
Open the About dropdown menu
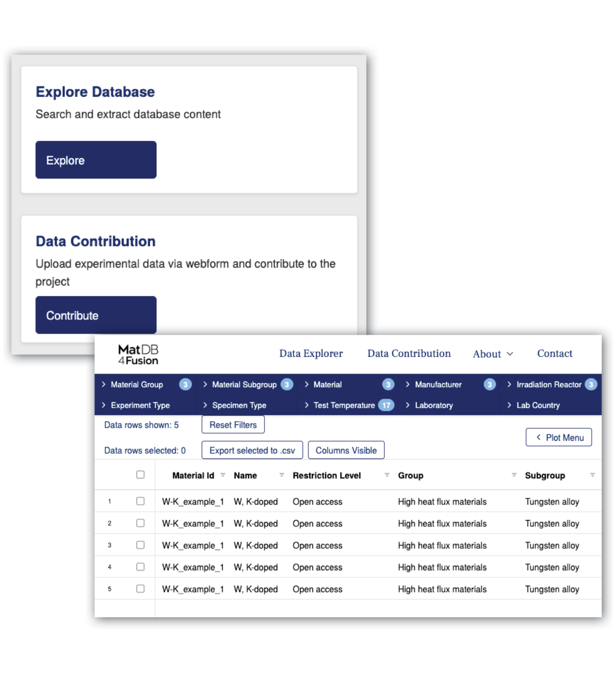(x=493, y=354)
